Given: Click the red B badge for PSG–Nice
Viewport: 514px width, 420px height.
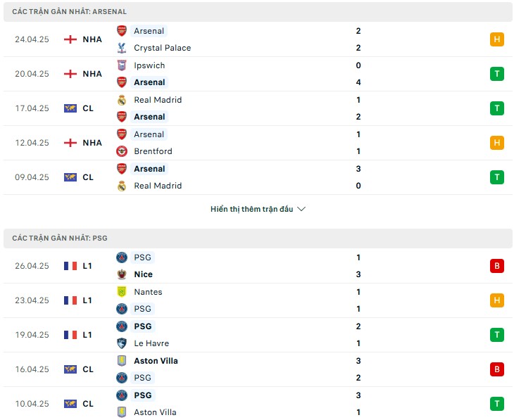Looking at the screenshot, I should [x=497, y=266].
